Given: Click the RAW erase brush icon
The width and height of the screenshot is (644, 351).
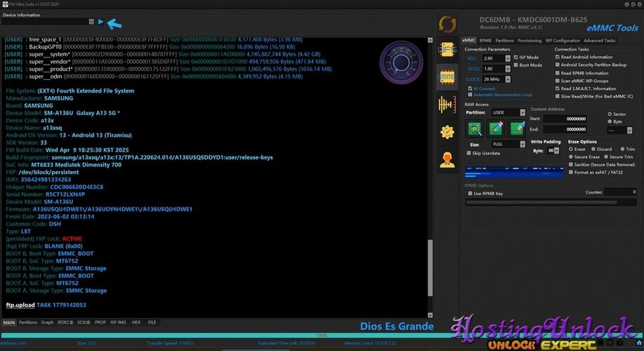Looking at the screenshot, I should coord(517,128).
